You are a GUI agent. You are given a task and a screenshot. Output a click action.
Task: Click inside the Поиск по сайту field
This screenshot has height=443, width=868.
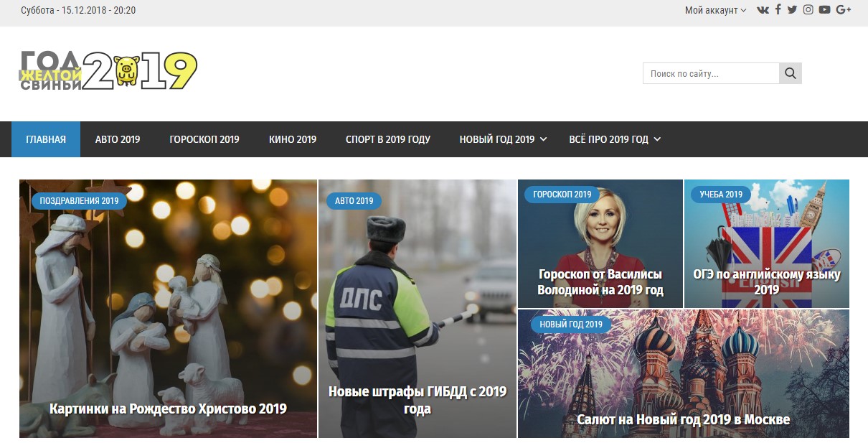tap(710, 73)
